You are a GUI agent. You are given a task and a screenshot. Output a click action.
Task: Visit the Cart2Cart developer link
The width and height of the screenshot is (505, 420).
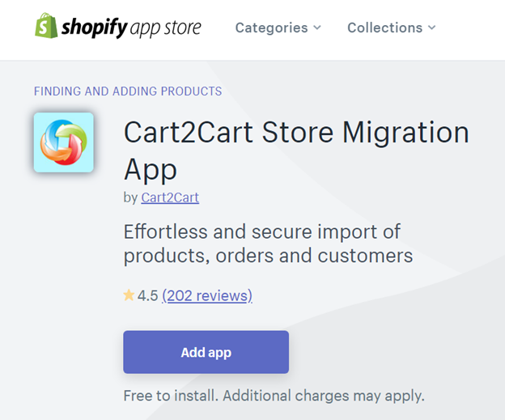pos(170,197)
